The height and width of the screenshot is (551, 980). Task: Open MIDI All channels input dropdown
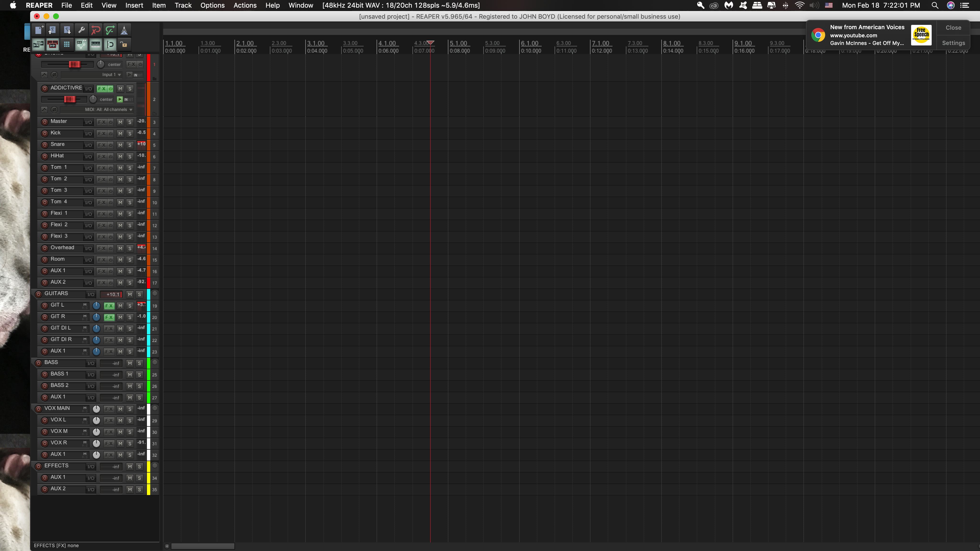109,110
